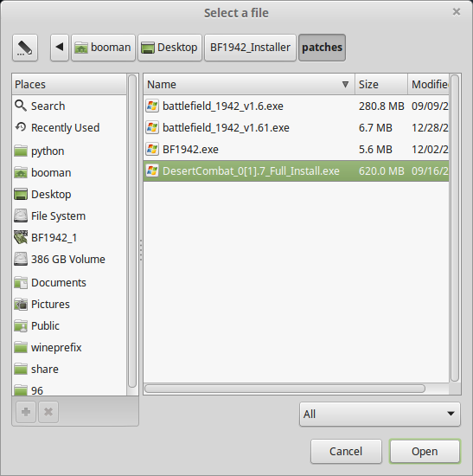This screenshot has width=473, height=476.
Task: Click the icon of BF1942.exe
Action: (152, 150)
